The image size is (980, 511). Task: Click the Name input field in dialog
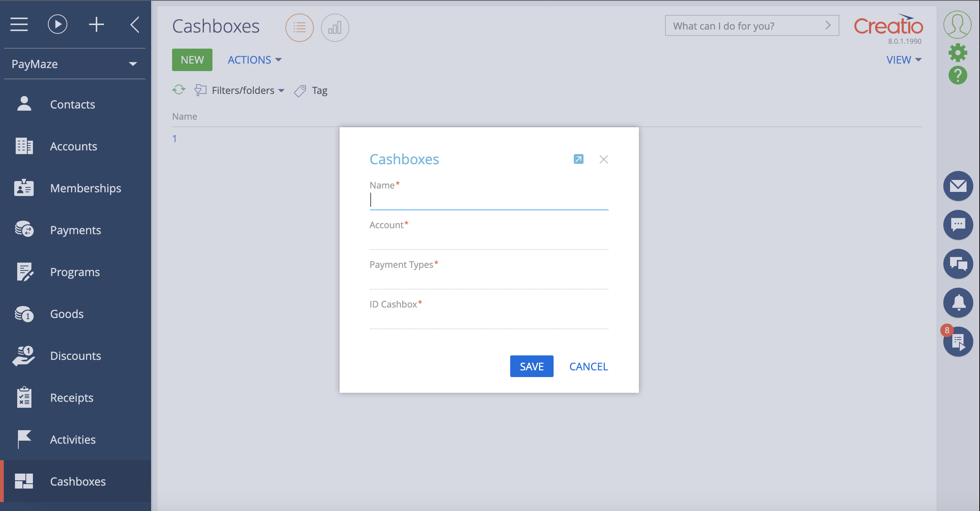(x=489, y=201)
